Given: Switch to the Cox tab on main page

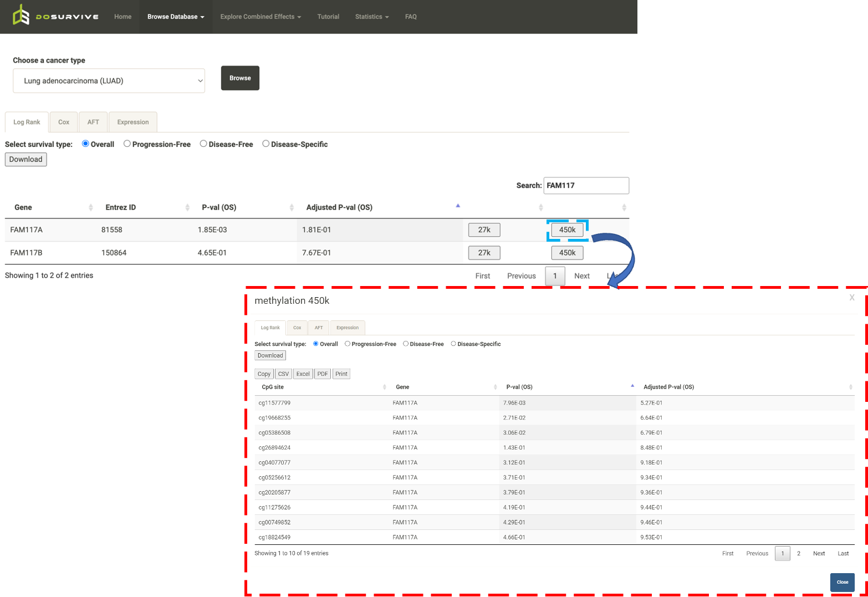Looking at the screenshot, I should pyautogui.click(x=64, y=122).
